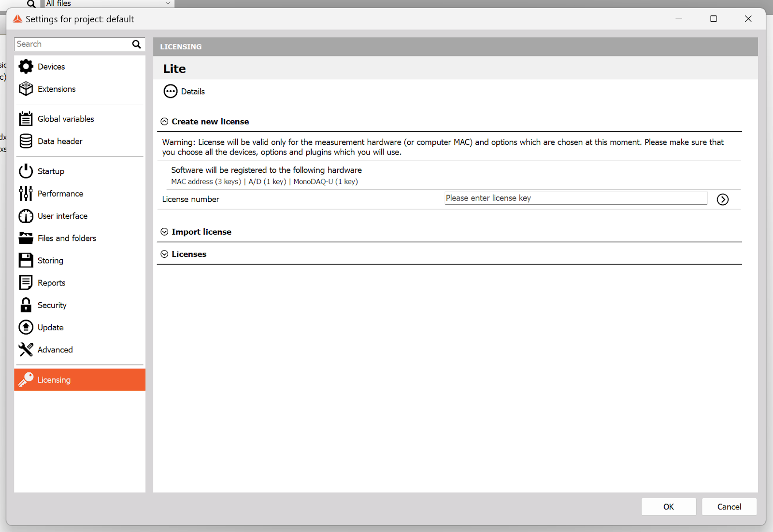Click the app logo in title bar
Viewport: 773px width, 532px height.
(17, 19)
